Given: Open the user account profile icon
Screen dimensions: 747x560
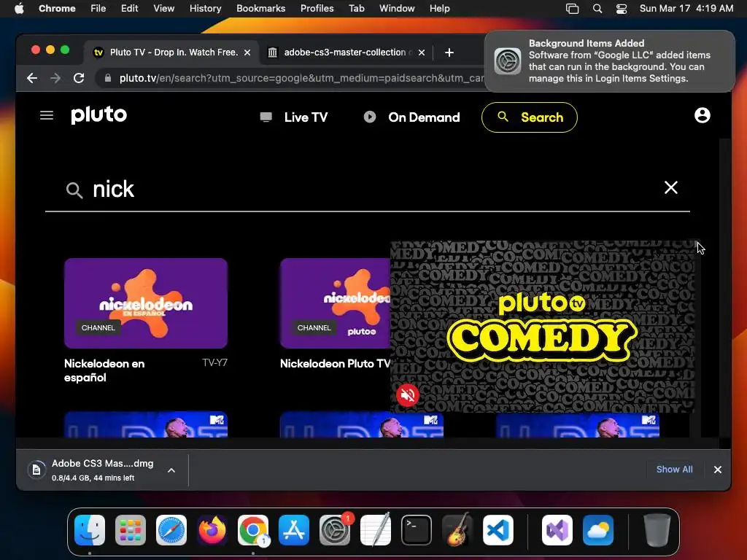Looking at the screenshot, I should pos(702,115).
